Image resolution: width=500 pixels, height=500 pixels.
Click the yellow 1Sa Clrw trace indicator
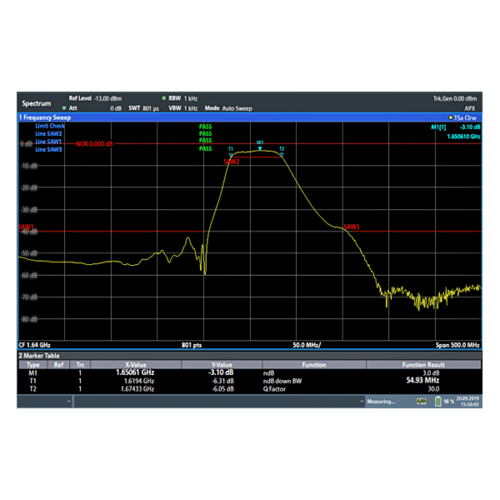point(463,118)
